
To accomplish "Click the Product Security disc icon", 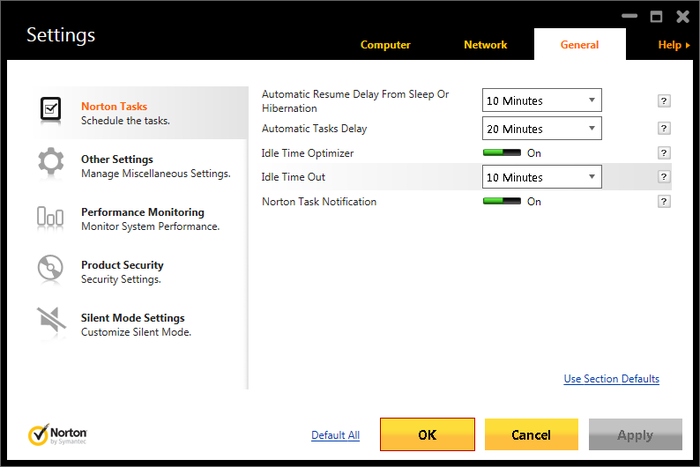I will 50,268.
